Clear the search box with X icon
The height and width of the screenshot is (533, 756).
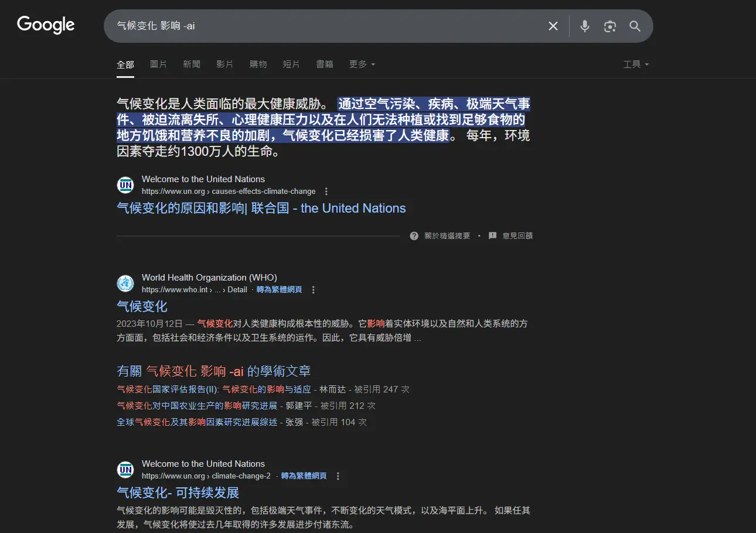click(553, 26)
